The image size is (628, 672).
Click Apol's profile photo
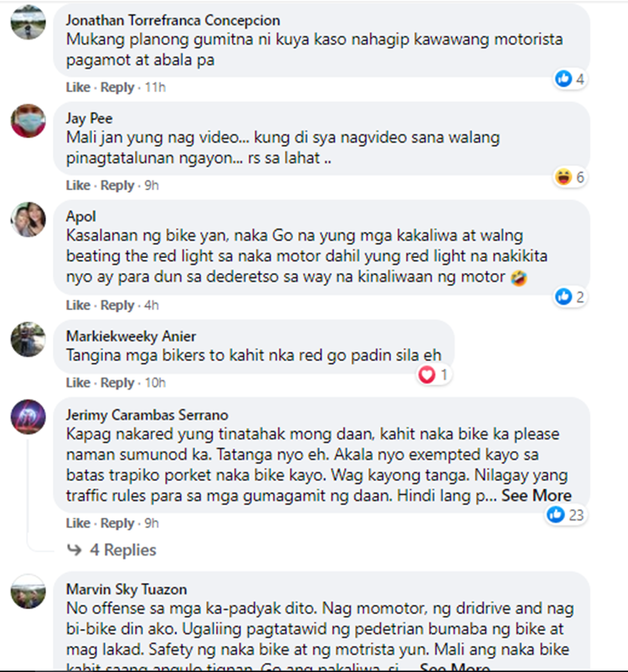tap(28, 219)
